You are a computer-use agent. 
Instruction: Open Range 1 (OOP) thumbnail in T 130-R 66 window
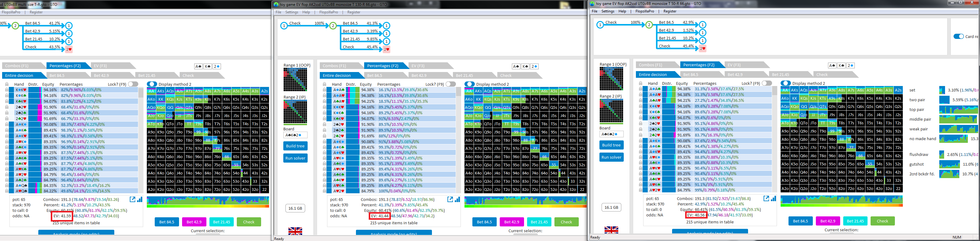(295, 79)
